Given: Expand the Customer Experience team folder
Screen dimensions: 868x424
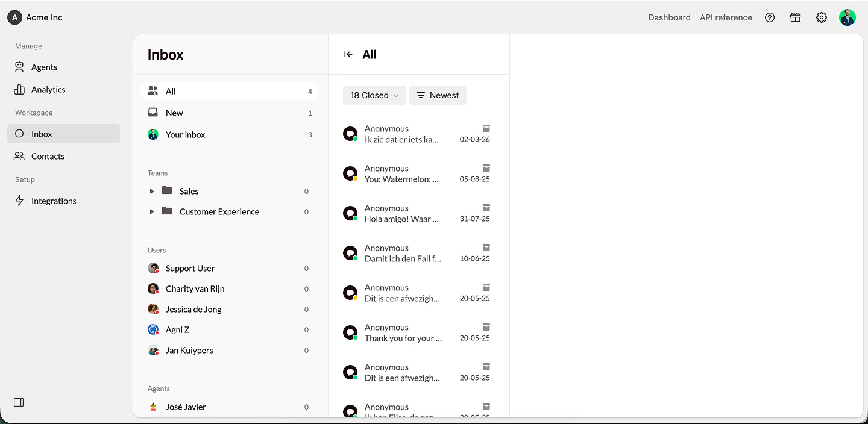Looking at the screenshot, I should [151, 211].
